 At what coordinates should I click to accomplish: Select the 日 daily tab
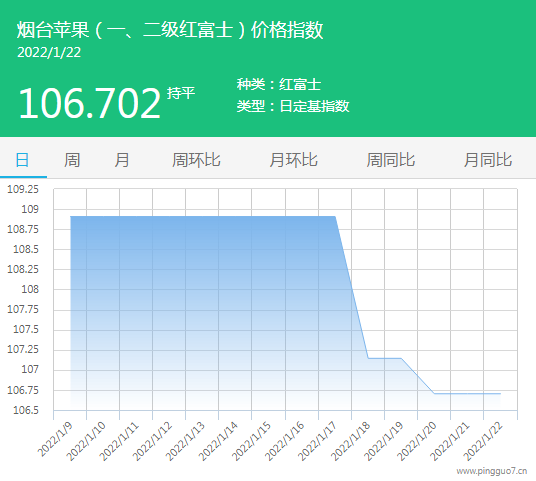coord(23,160)
